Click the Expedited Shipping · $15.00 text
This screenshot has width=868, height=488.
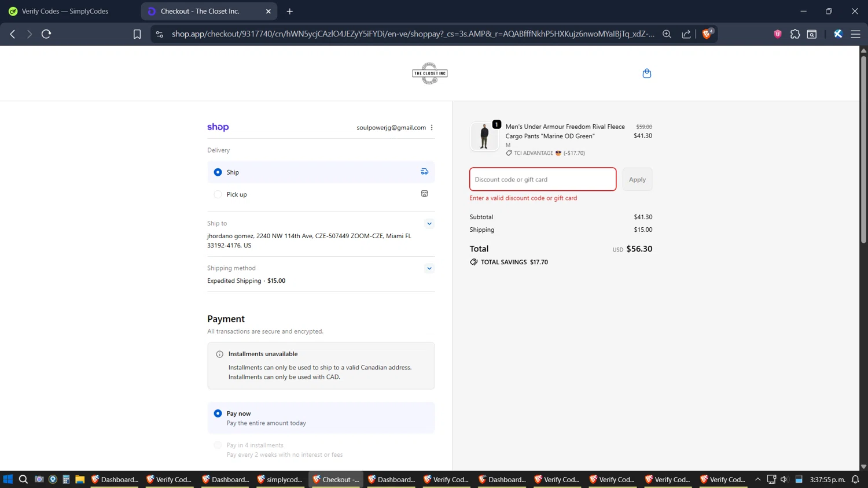coord(247,281)
